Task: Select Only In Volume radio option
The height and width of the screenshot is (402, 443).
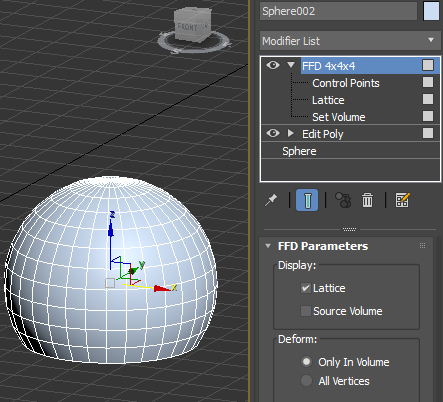Action: [306, 362]
